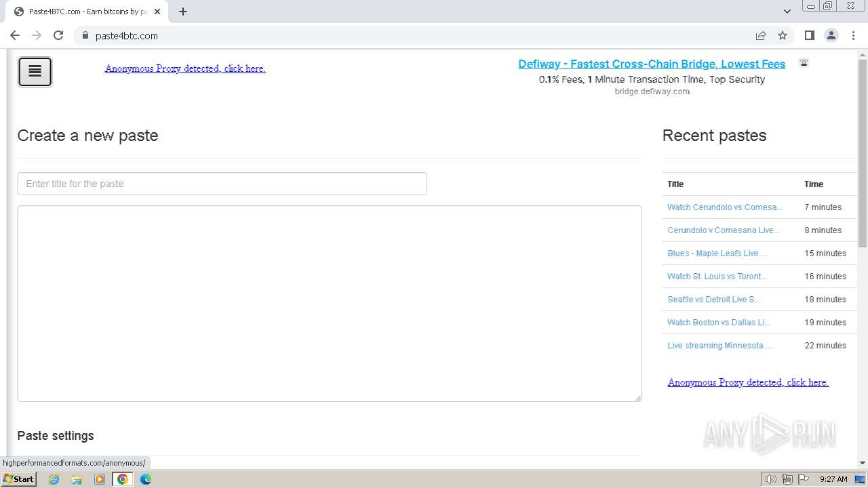Click the 'Recent pastes' heading
The width and height of the screenshot is (868, 488).
pos(714,136)
